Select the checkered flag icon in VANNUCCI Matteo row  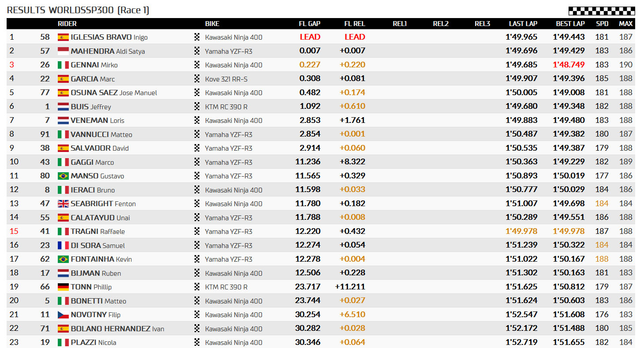(x=197, y=134)
